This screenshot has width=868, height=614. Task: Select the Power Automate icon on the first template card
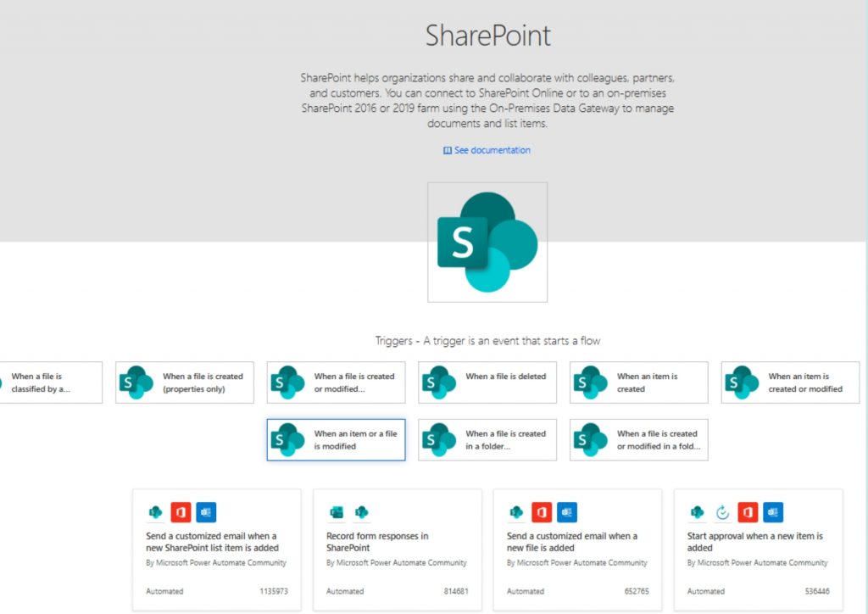pyautogui.click(x=155, y=511)
